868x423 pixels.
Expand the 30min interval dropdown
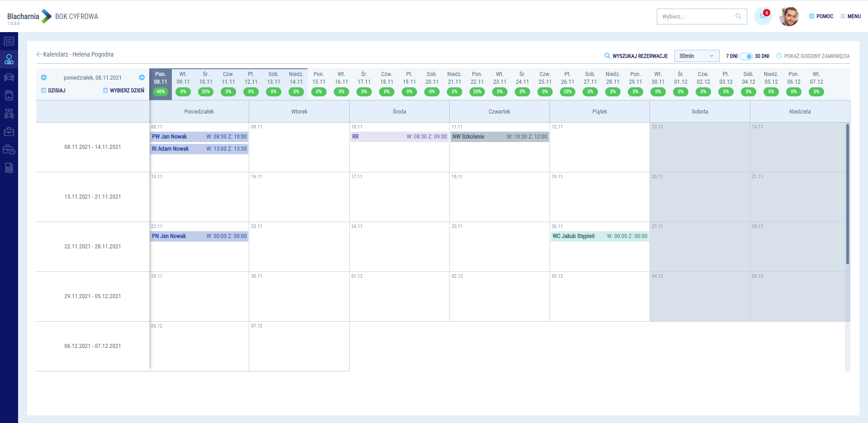pyautogui.click(x=697, y=56)
